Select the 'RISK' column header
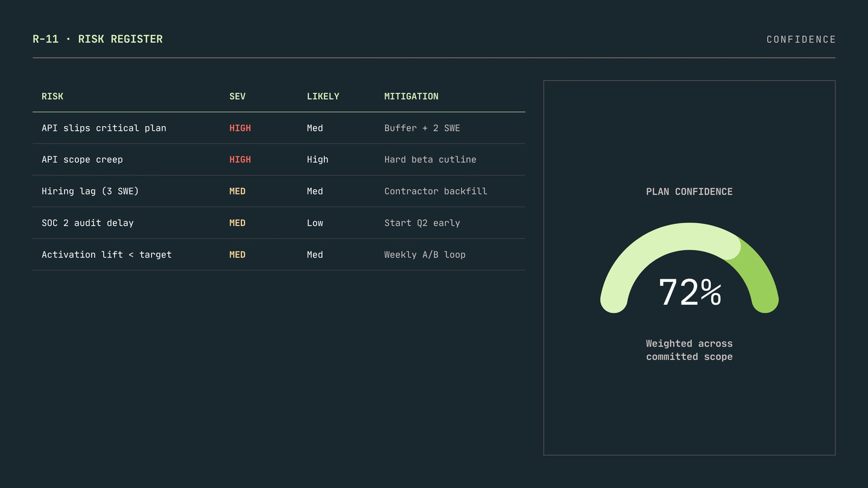The image size is (868, 488). tap(53, 97)
